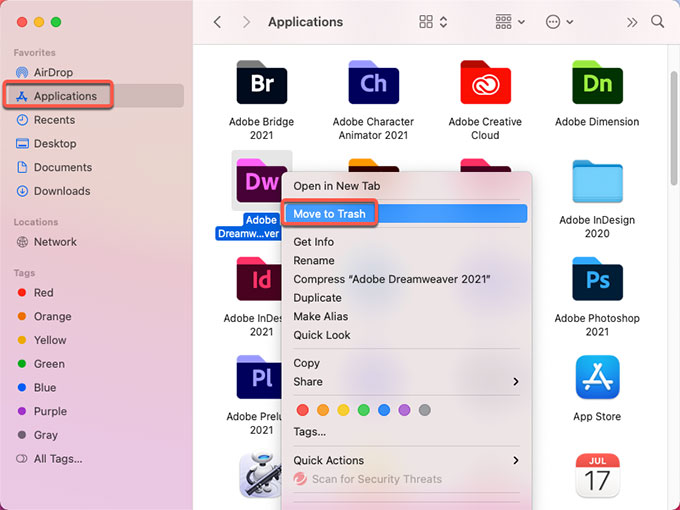This screenshot has height=510, width=680.
Task: Select Adobe InDesign 2021 Id icon
Action: 259,279
